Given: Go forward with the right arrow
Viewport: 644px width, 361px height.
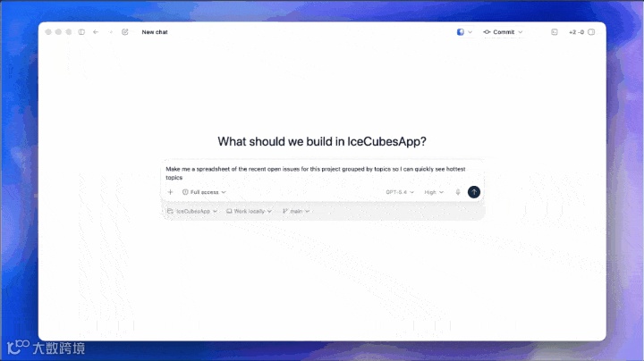Looking at the screenshot, I should (x=111, y=32).
